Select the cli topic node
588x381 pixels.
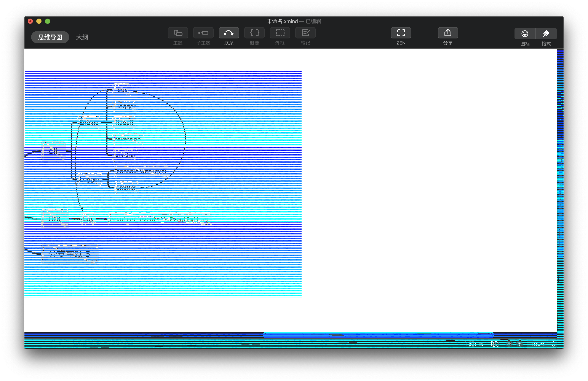(x=53, y=151)
